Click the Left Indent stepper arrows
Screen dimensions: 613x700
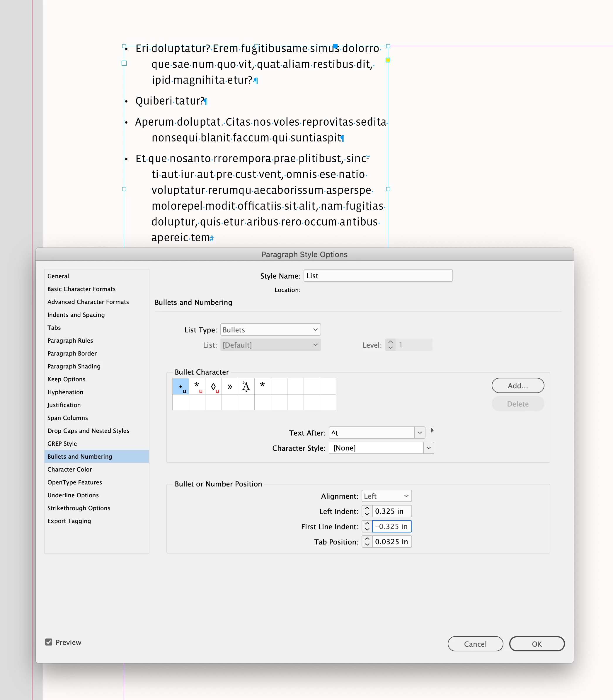[367, 511]
